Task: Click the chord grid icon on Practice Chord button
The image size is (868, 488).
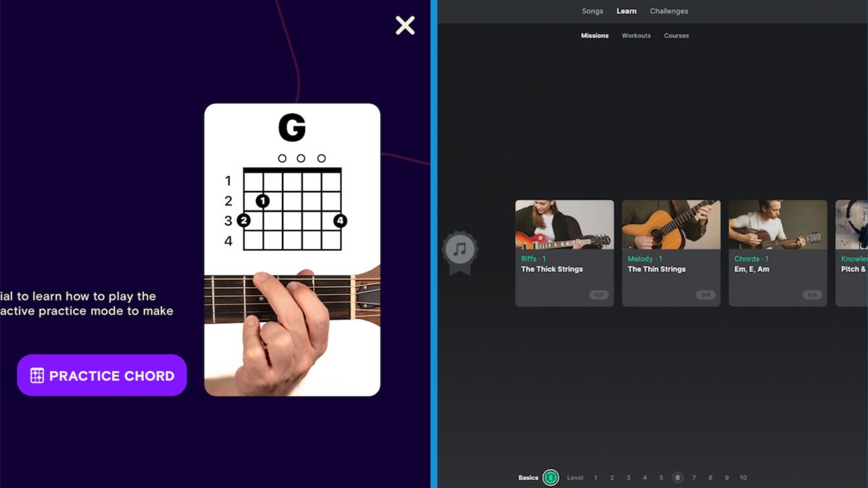Action: [x=39, y=375]
